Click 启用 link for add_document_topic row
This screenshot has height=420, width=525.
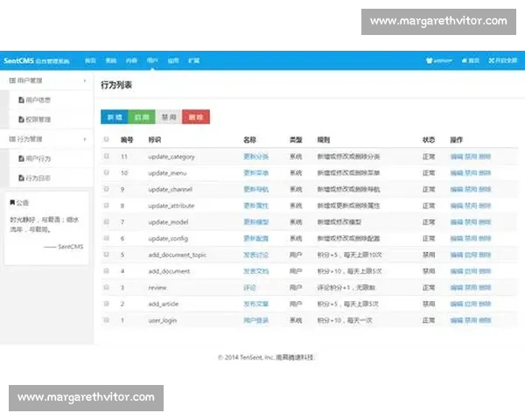click(471, 255)
